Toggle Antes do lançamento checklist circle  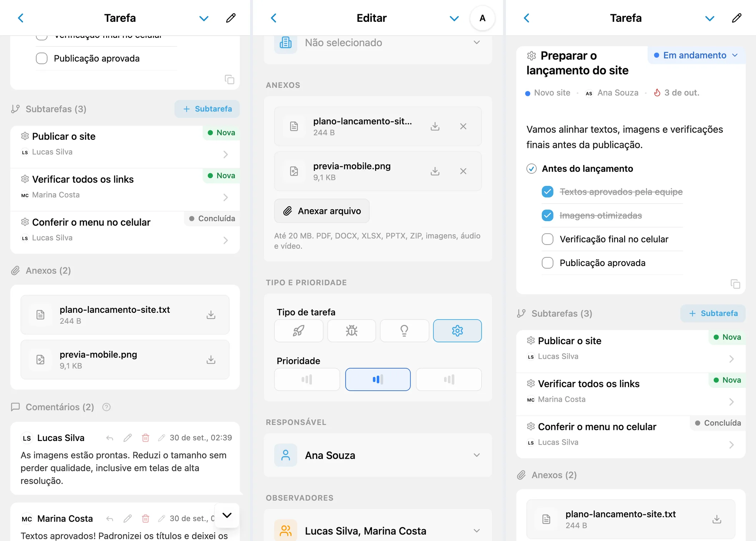531,169
